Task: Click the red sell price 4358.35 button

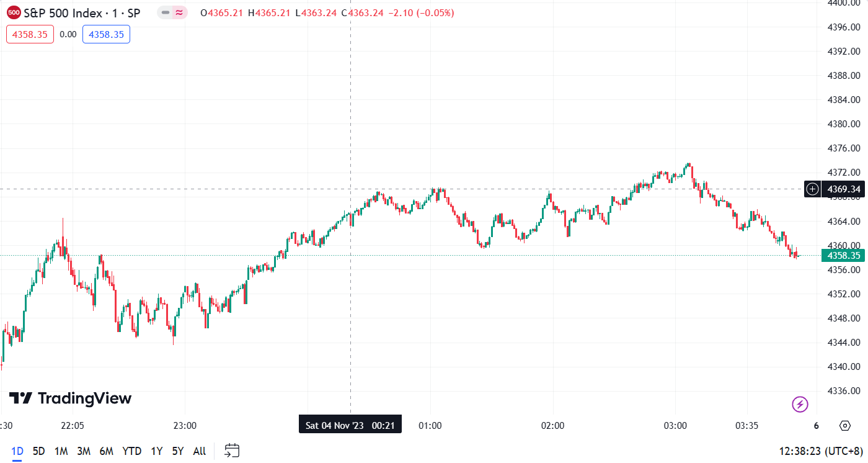Action: [30, 34]
